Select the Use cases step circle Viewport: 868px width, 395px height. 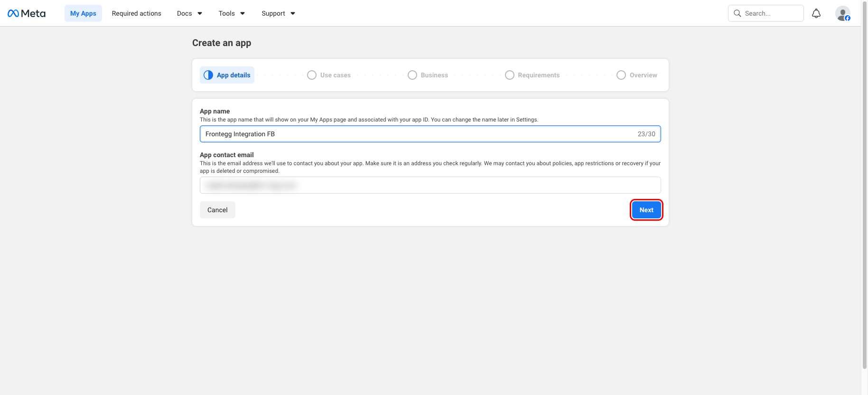pyautogui.click(x=312, y=75)
